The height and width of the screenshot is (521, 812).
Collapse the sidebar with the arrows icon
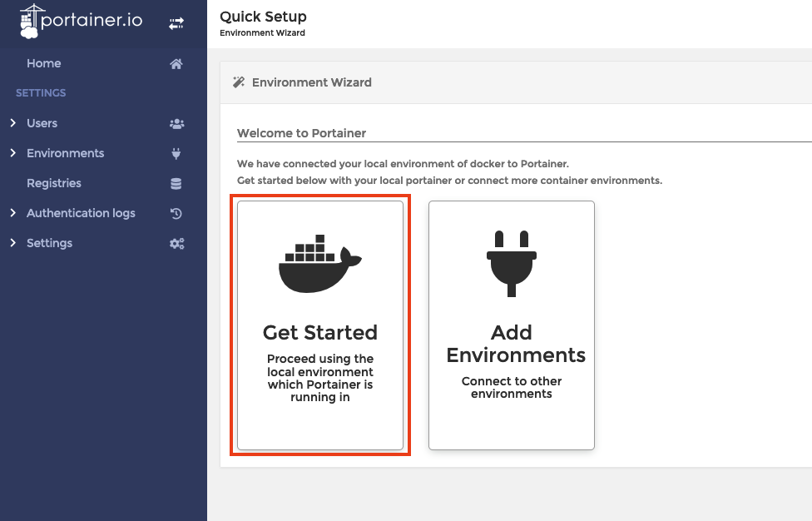click(176, 24)
